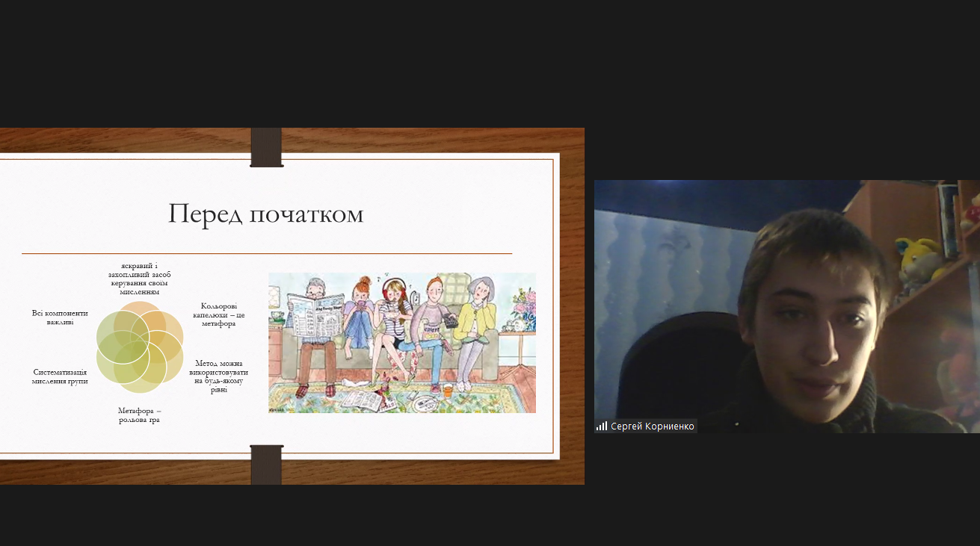Click the orange top circle in the diagram

[141, 314]
